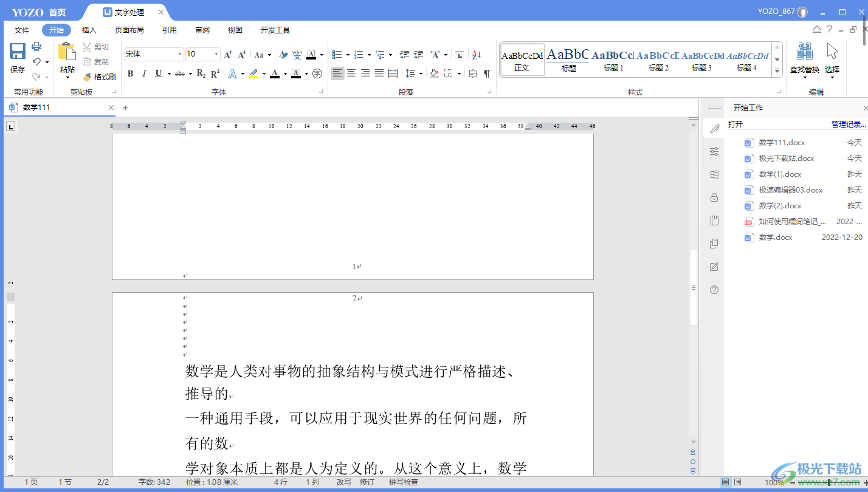Click the Undo arrow icon

click(x=36, y=62)
